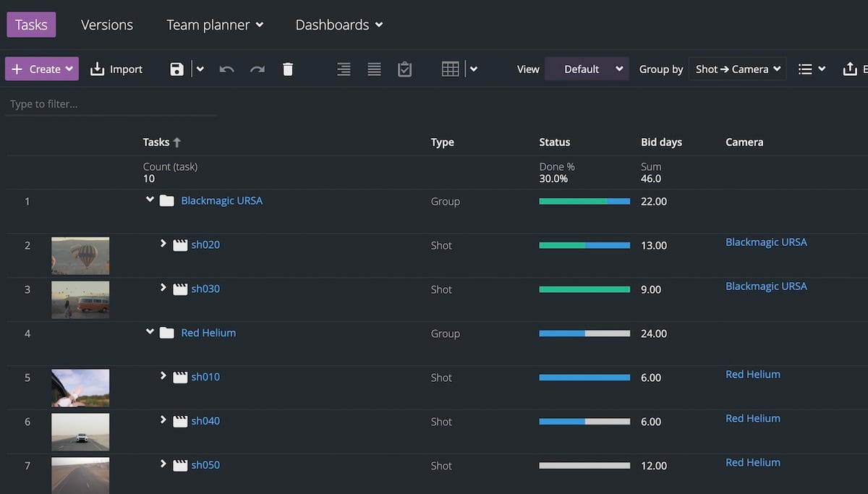Click the clipboard checkmark icon
Image resolution: width=868 pixels, height=494 pixels.
pos(405,69)
